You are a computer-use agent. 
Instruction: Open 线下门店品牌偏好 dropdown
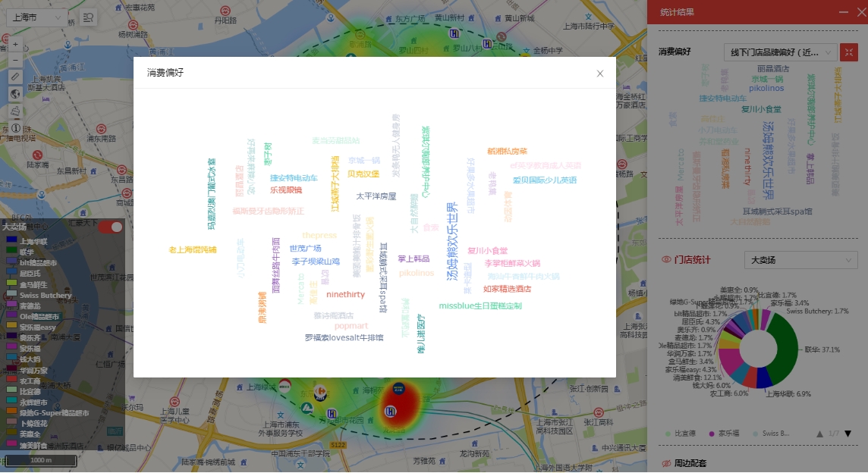[781, 52]
